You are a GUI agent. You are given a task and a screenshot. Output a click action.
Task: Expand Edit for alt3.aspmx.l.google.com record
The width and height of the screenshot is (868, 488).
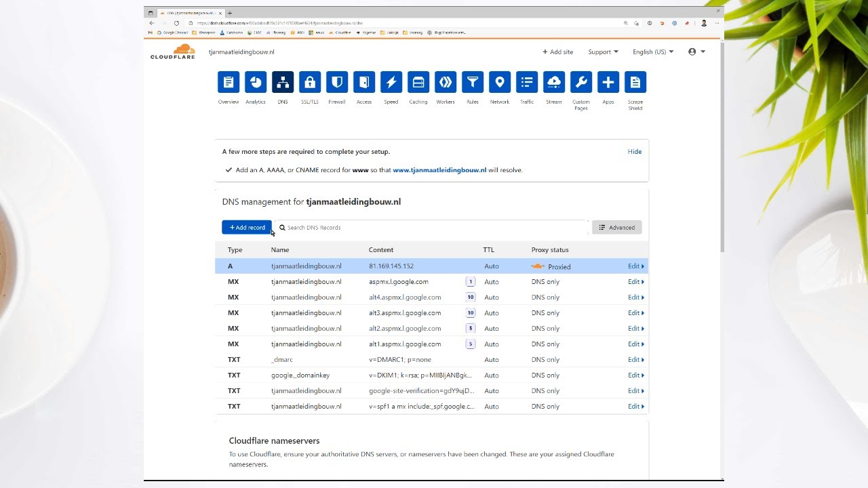pyautogui.click(x=636, y=313)
